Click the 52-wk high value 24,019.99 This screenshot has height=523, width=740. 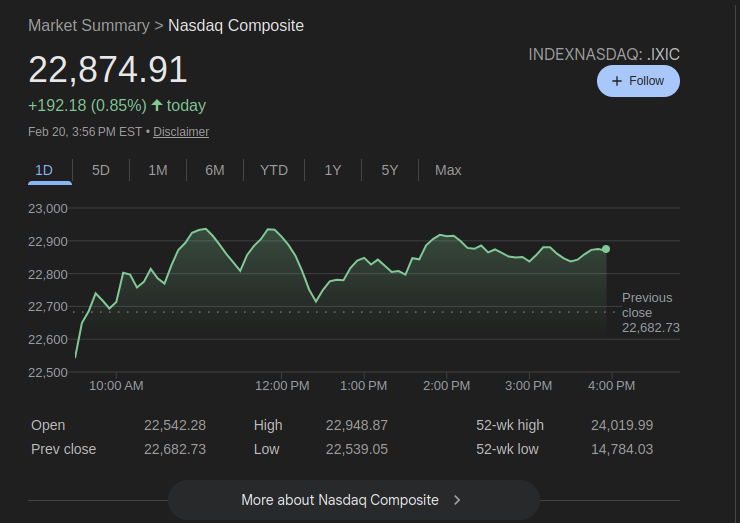click(622, 425)
